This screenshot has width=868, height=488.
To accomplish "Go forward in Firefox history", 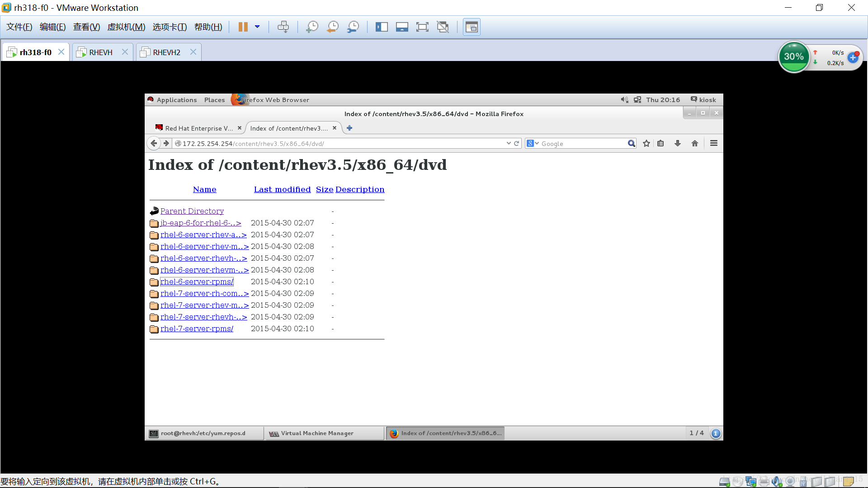I will coord(166,143).
